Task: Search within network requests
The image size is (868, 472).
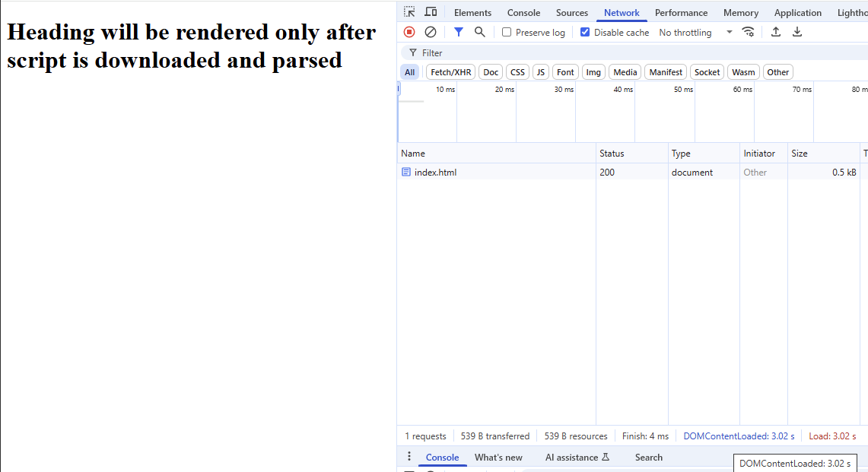Action: coord(479,32)
